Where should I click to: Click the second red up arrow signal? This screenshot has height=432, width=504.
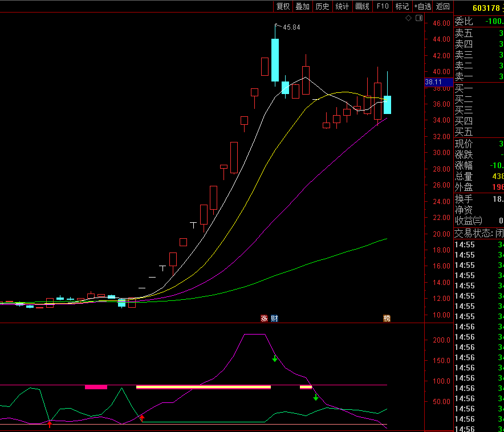pos(142,418)
